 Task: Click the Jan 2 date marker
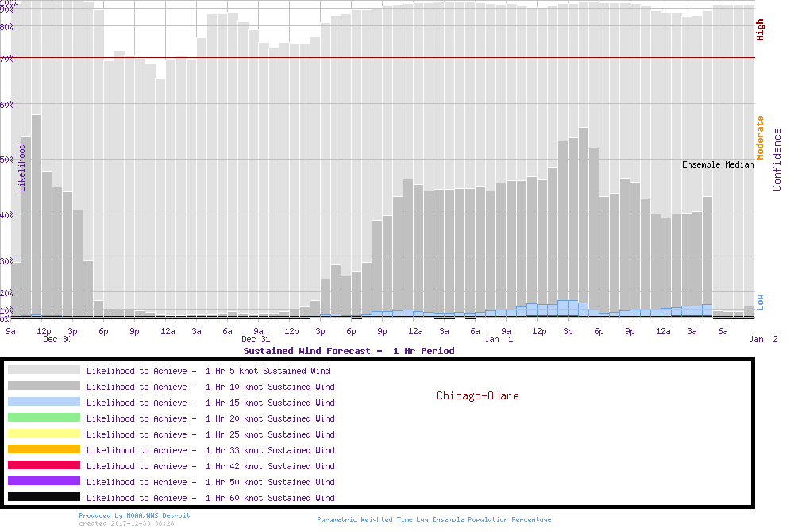click(764, 340)
